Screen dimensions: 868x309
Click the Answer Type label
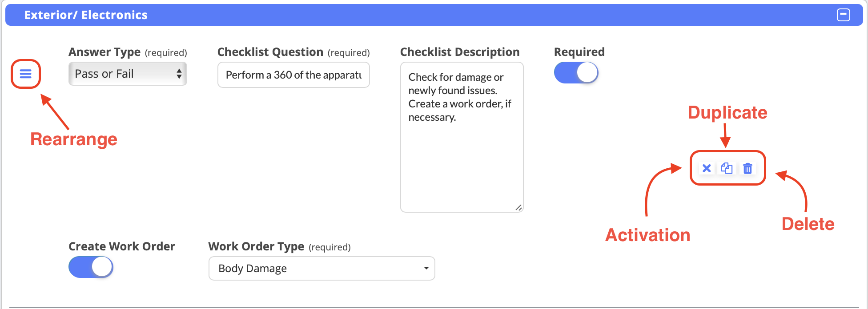pos(104,52)
